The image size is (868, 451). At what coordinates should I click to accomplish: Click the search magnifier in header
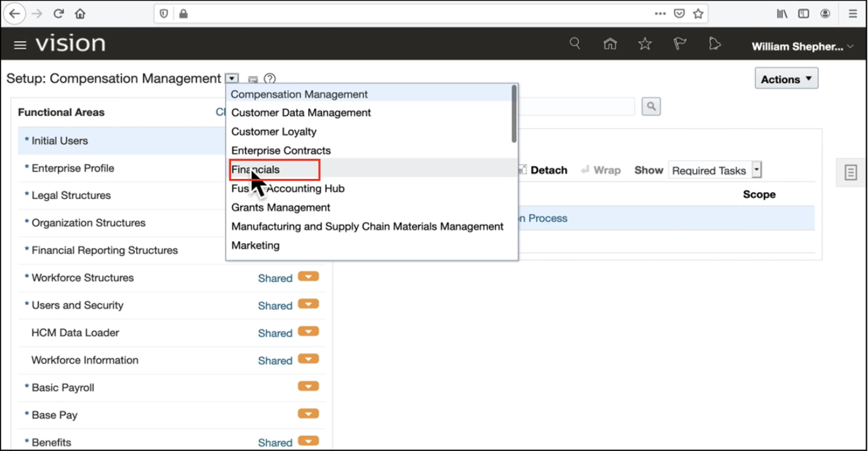tap(574, 43)
